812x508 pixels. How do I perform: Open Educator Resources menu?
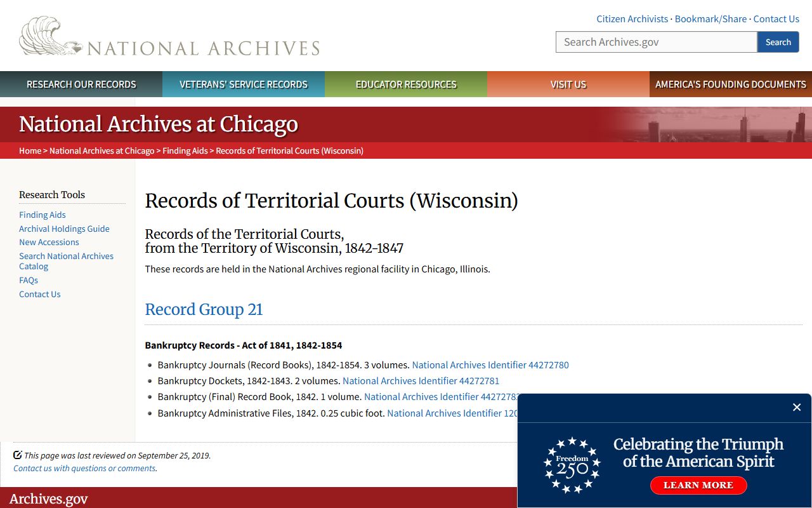(x=406, y=84)
